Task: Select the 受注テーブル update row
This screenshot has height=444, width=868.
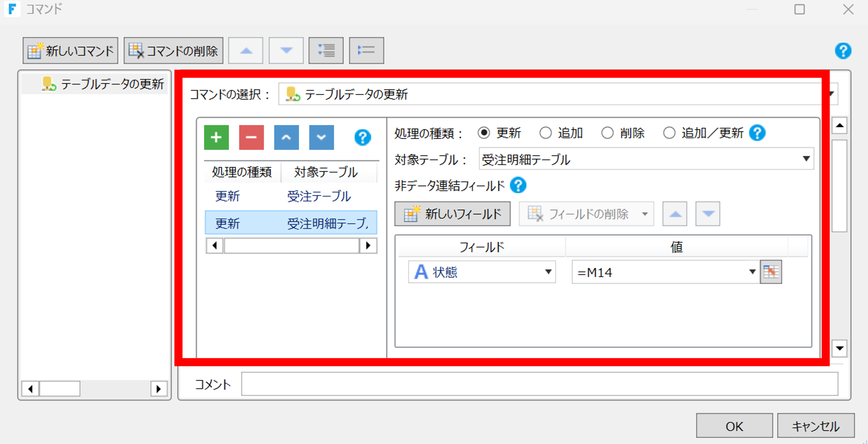Action: pyautogui.click(x=290, y=196)
